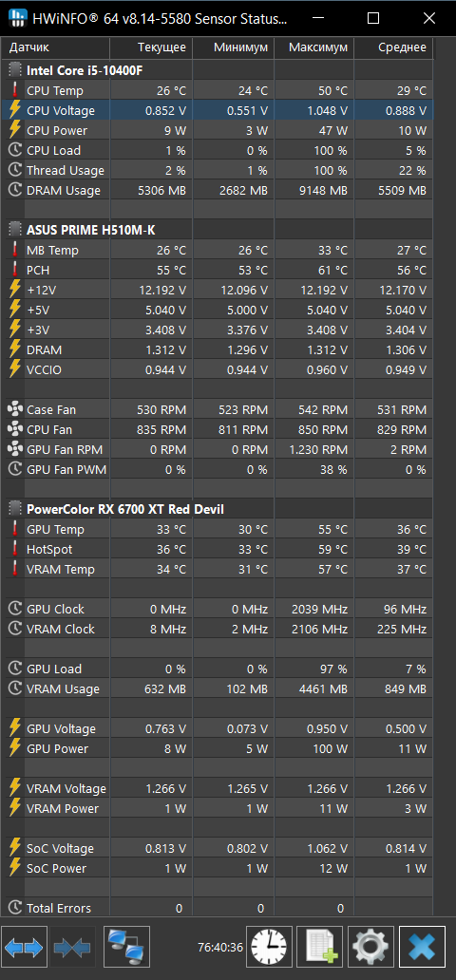Click the Thread Usage clock icon
Screen dimensions: 456x980
(x=14, y=171)
